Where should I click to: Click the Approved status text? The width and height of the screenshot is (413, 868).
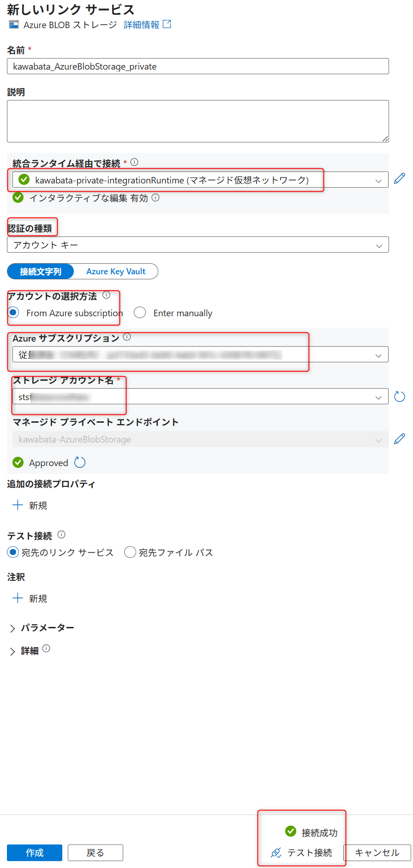click(48, 463)
